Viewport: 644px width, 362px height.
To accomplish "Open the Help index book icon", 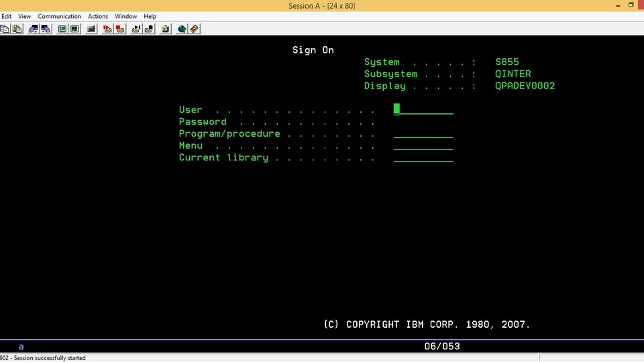I will pos(195,29).
